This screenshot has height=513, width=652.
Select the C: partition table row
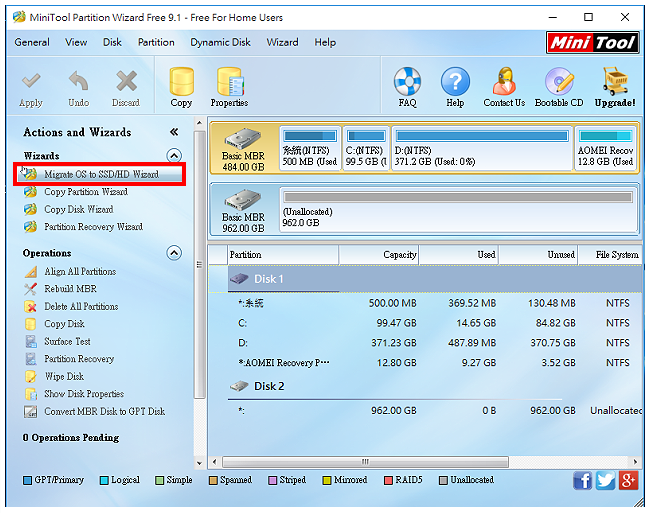point(426,323)
